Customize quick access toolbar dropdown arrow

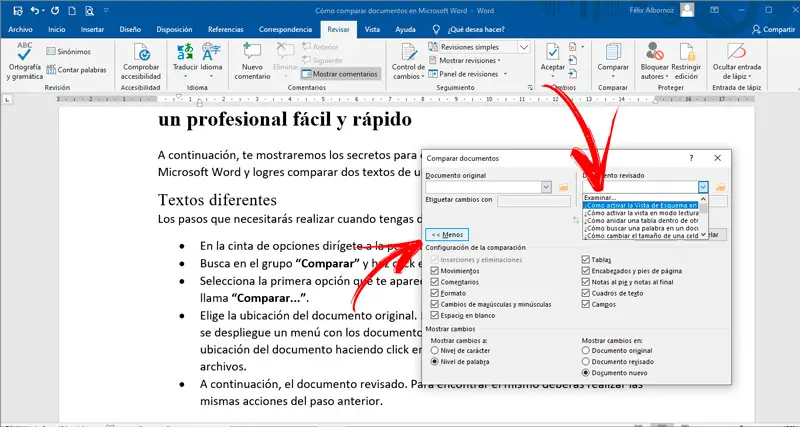pyautogui.click(x=106, y=10)
